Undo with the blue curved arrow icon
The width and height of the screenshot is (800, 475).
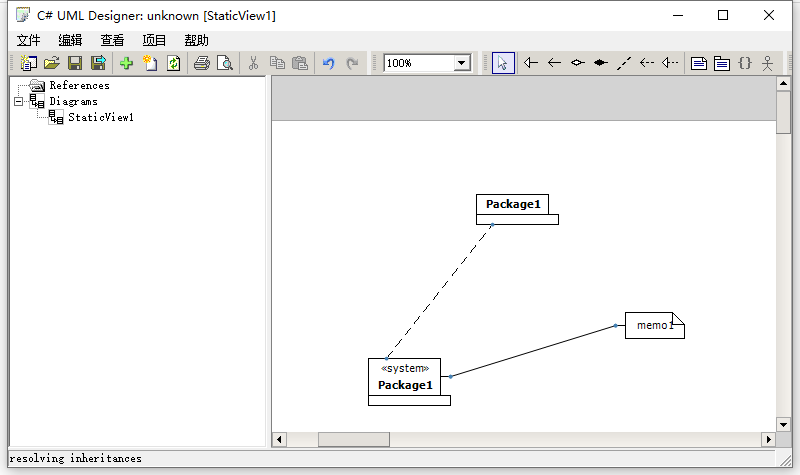(x=329, y=63)
